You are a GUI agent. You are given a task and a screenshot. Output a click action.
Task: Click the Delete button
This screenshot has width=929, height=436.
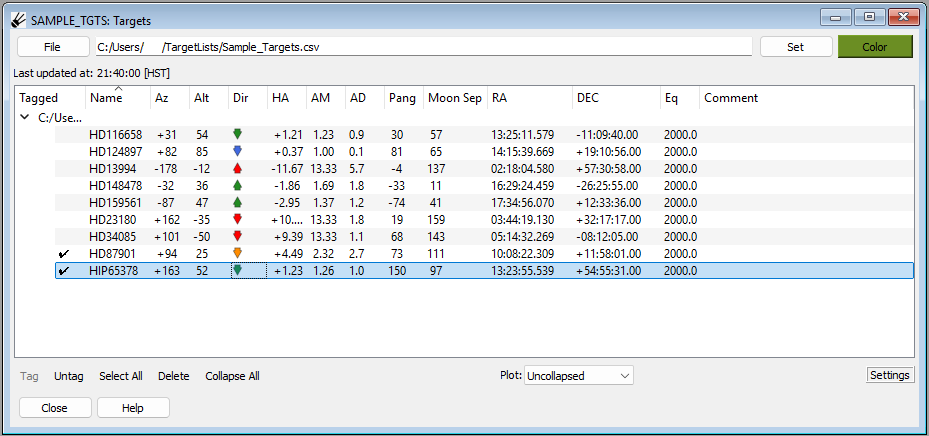click(x=174, y=376)
